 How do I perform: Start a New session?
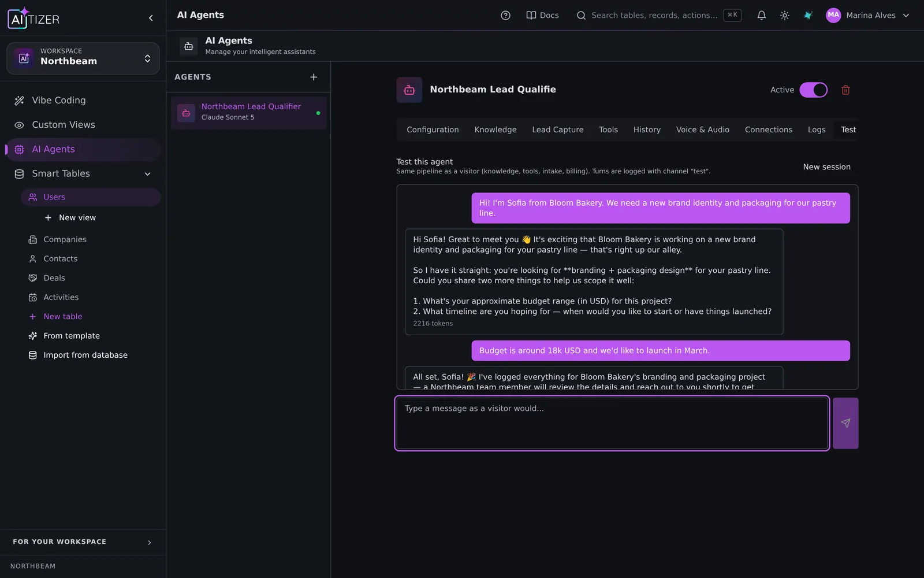826,167
